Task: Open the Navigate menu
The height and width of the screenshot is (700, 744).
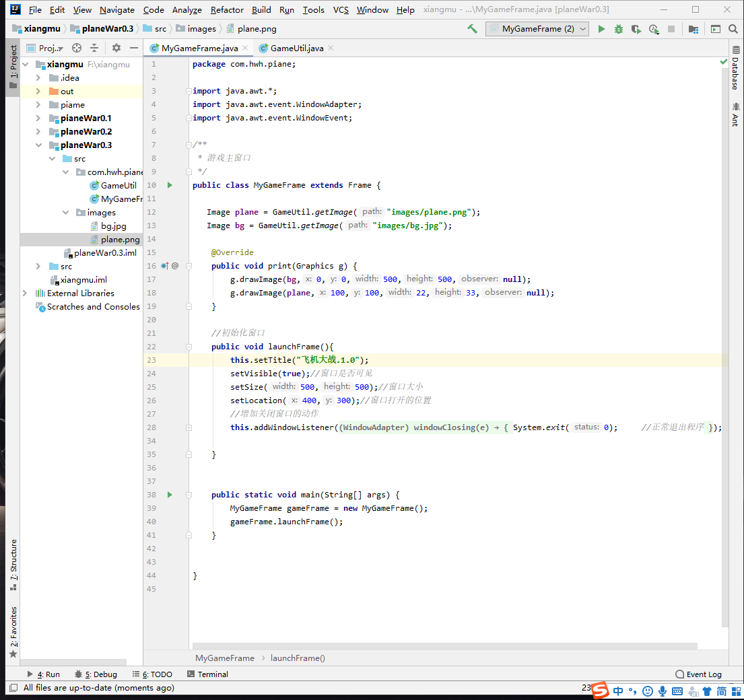Action: click(117, 9)
